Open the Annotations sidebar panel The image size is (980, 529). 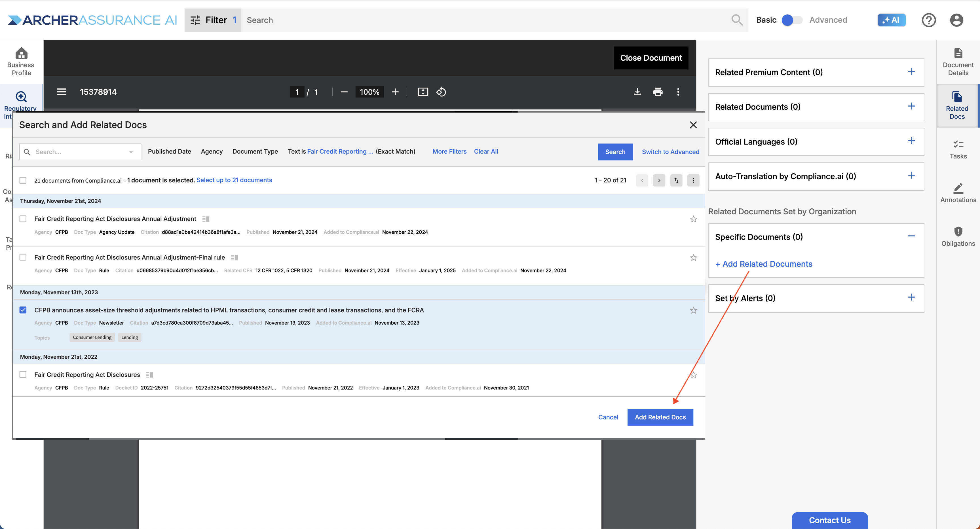958,193
